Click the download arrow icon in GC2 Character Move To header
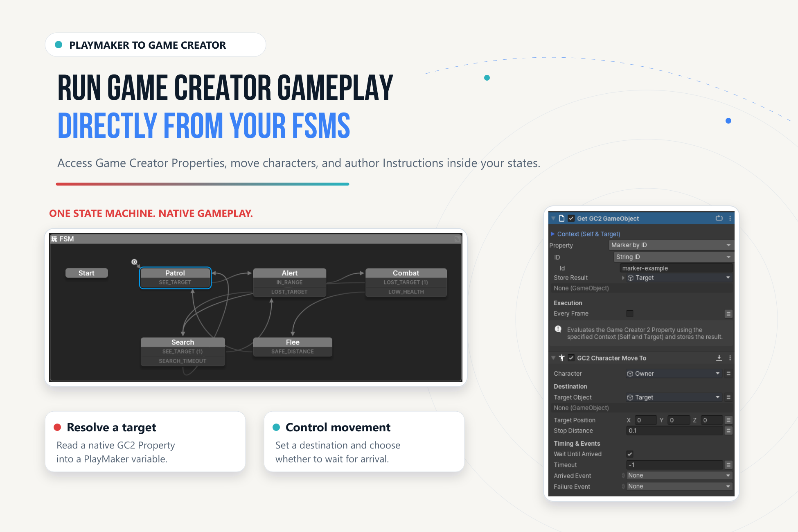798x532 pixels. coord(719,358)
